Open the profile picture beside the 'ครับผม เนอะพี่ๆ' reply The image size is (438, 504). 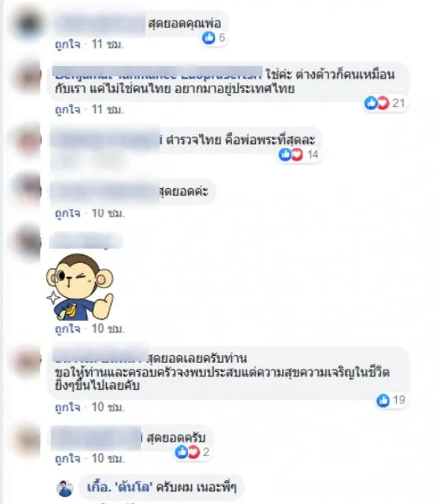pyautogui.click(x=64, y=488)
